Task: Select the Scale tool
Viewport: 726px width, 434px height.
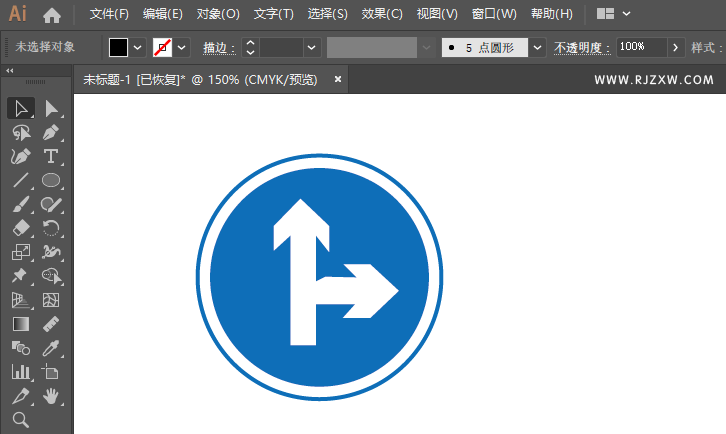Action: tap(20, 252)
